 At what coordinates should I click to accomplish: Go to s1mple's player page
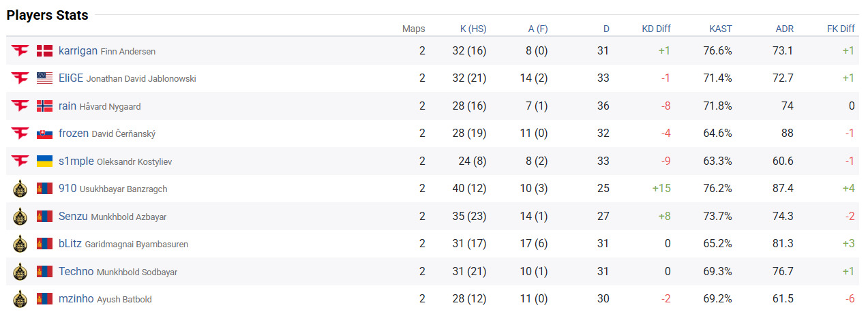tap(76, 161)
